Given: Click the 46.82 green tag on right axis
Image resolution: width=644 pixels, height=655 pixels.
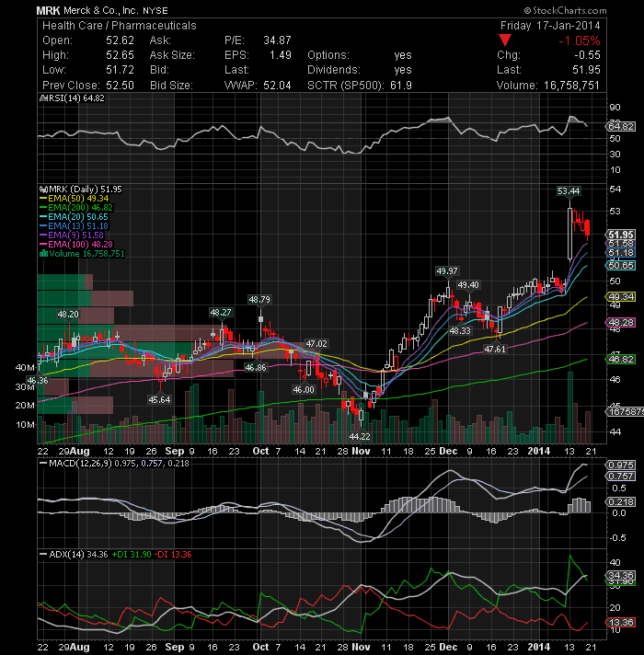Looking at the screenshot, I should coord(620,360).
